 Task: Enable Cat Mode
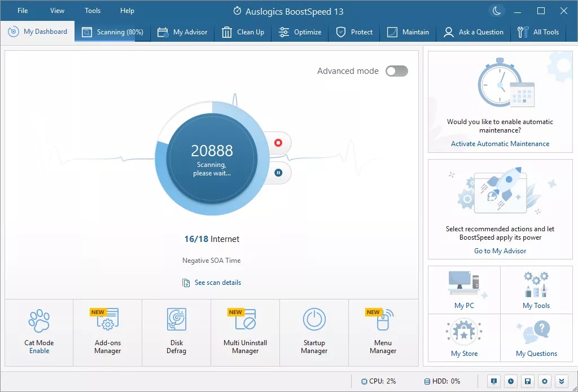(x=39, y=350)
